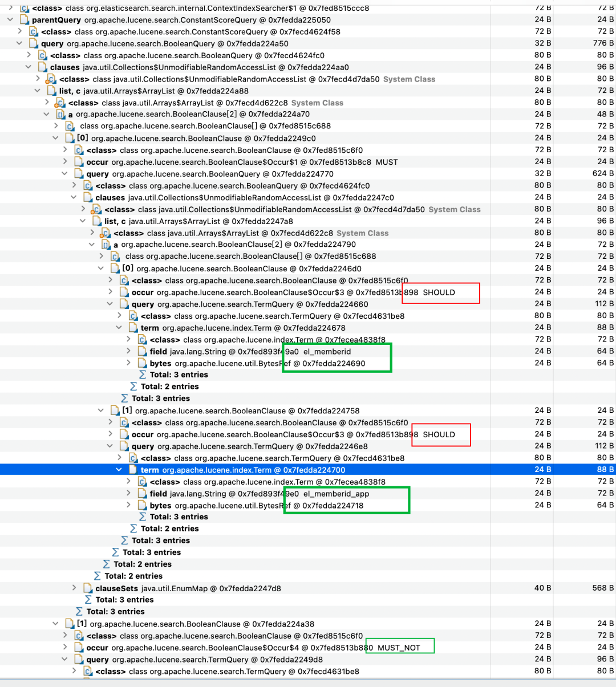Click the '776 B' retained size value
This screenshot has width=616, height=687.
[x=603, y=43]
